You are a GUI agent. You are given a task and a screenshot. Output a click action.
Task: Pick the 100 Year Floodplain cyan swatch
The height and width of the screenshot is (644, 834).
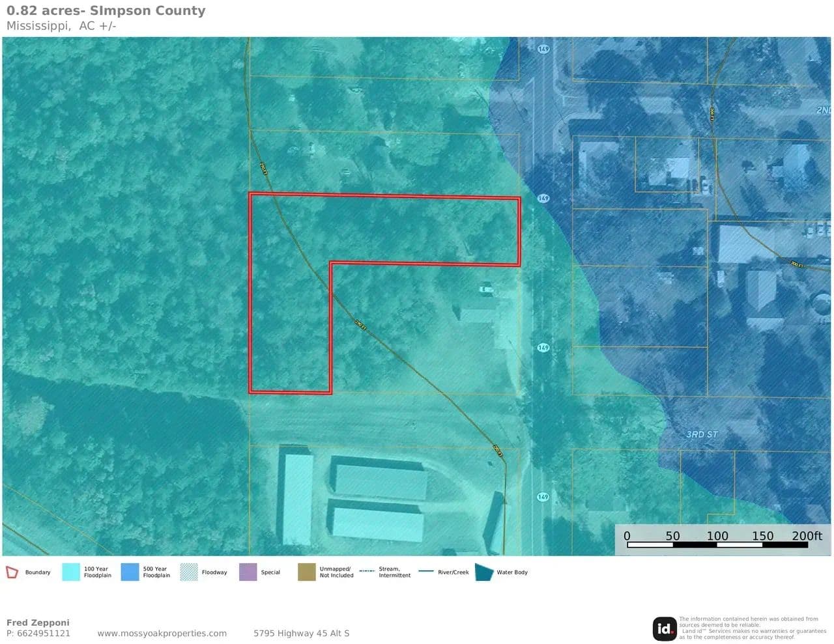pos(70,572)
